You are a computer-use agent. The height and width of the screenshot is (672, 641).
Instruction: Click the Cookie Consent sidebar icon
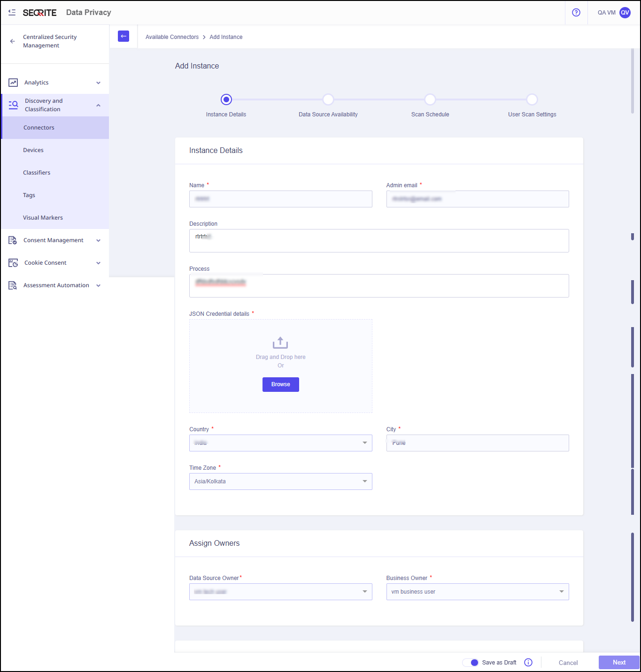coord(13,263)
